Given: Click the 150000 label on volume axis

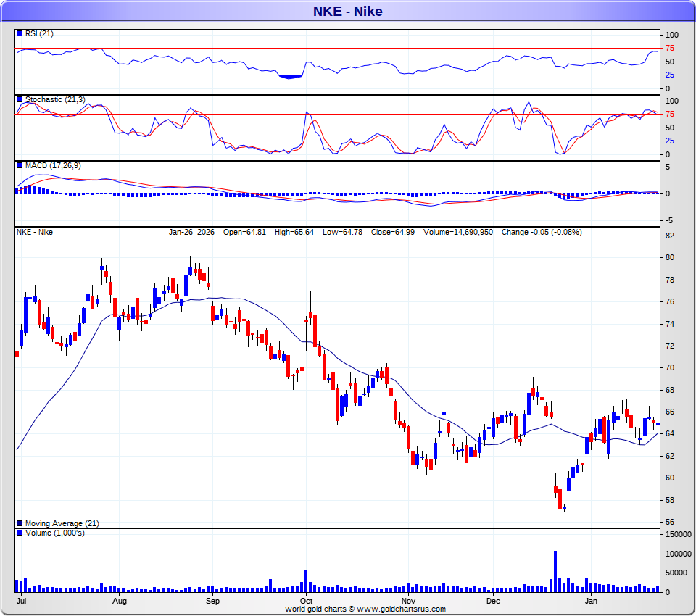Looking at the screenshot, I should pyautogui.click(x=677, y=534).
